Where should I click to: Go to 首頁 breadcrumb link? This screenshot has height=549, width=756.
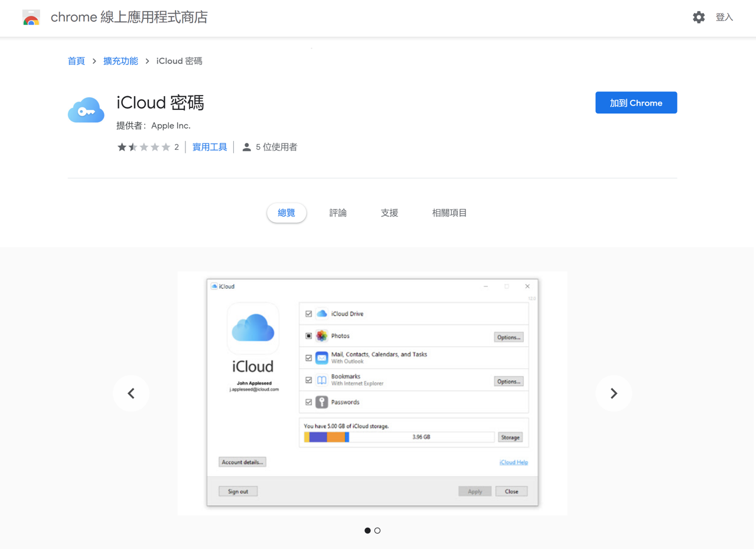tap(76, 61)
